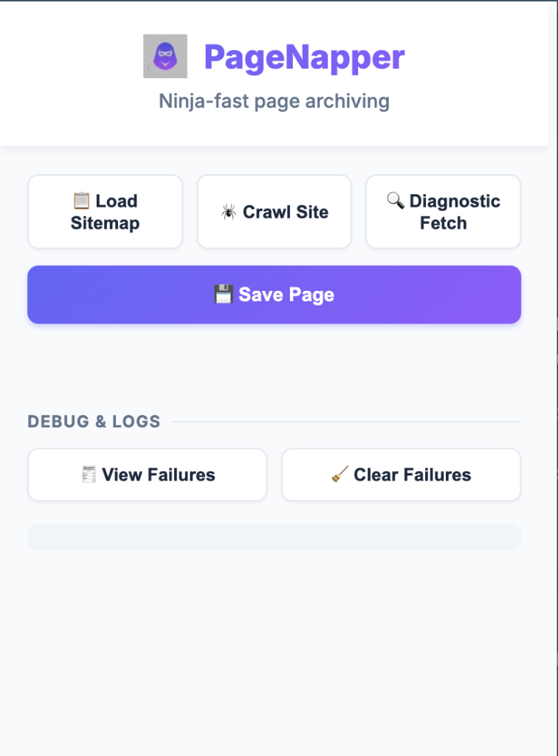Screen dimensions: 558x756
Task: Open the Load Sitemap tool
Action: pos(105,211)
